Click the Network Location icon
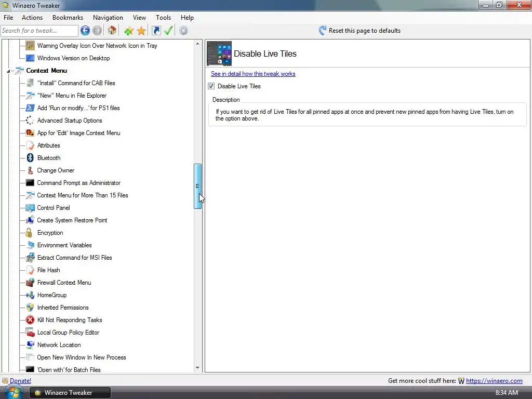Image resolution: width=532 pixels, height=399 pixels. click(30, 345)
